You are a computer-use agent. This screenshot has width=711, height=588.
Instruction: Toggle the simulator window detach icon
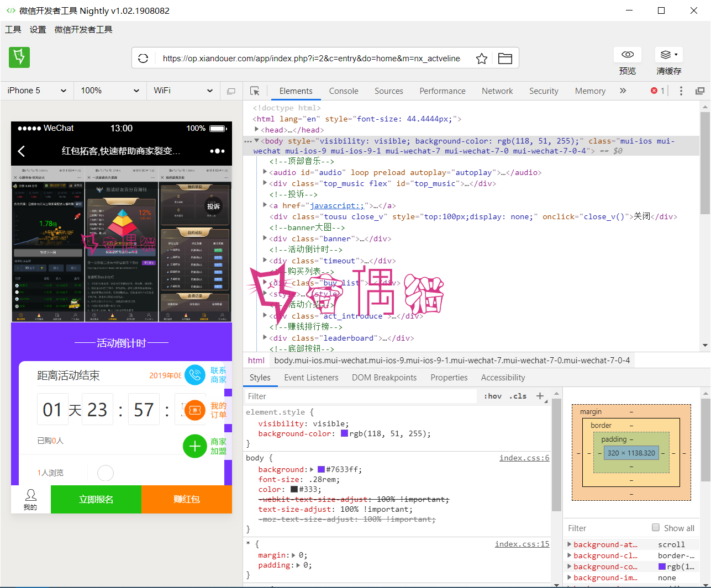[231, 91]
